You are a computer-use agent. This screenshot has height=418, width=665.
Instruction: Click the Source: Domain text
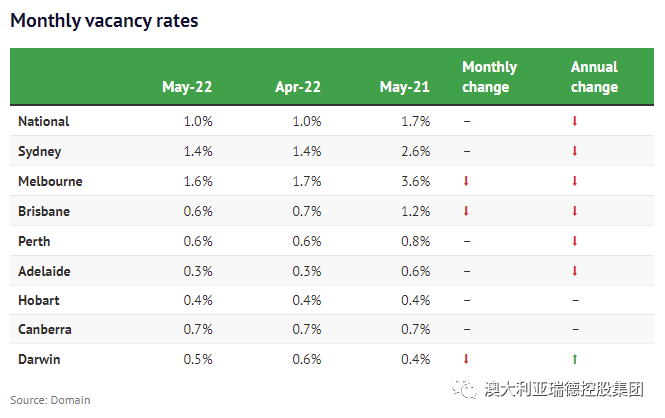(x=50, y=400)
